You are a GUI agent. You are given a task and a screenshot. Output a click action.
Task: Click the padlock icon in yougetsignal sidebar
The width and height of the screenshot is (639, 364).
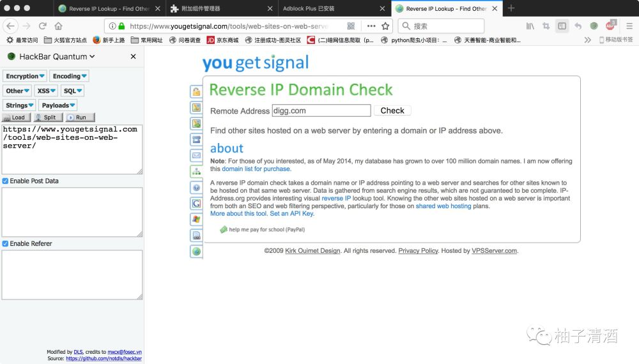point(196,91)
